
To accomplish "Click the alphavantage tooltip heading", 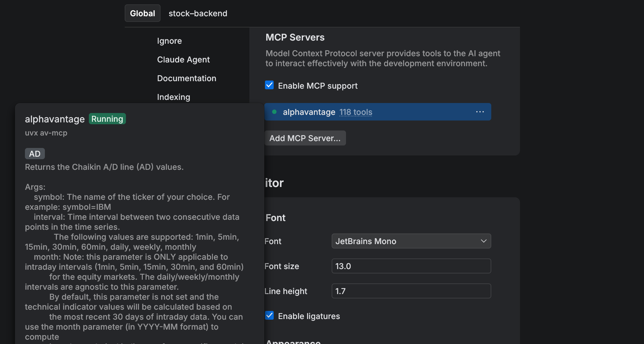I will (x=55, y=119).
